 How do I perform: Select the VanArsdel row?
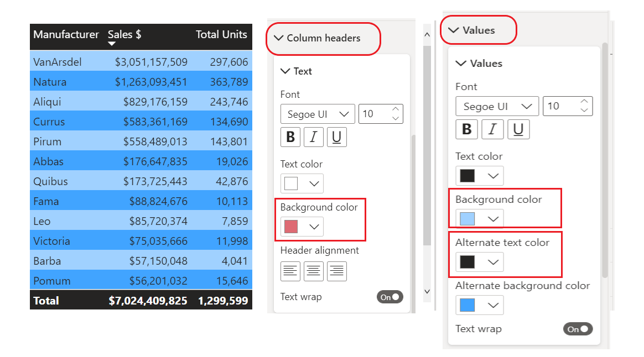141,61
